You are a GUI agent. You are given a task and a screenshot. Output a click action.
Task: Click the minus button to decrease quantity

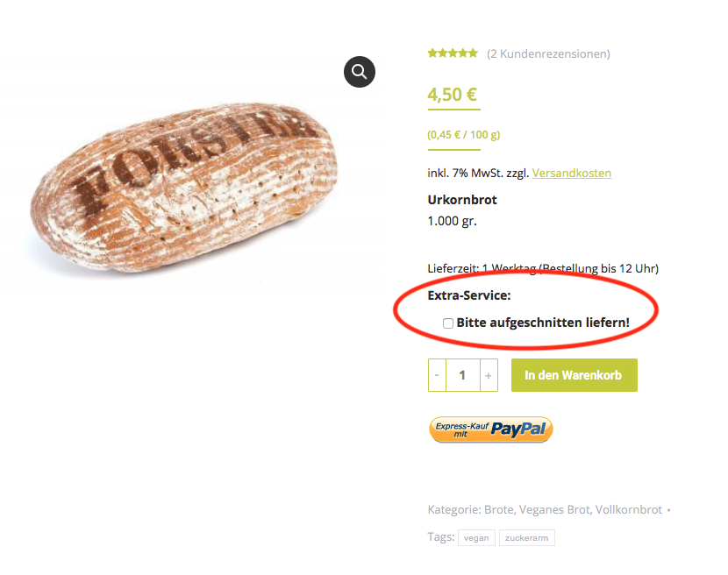436,374
